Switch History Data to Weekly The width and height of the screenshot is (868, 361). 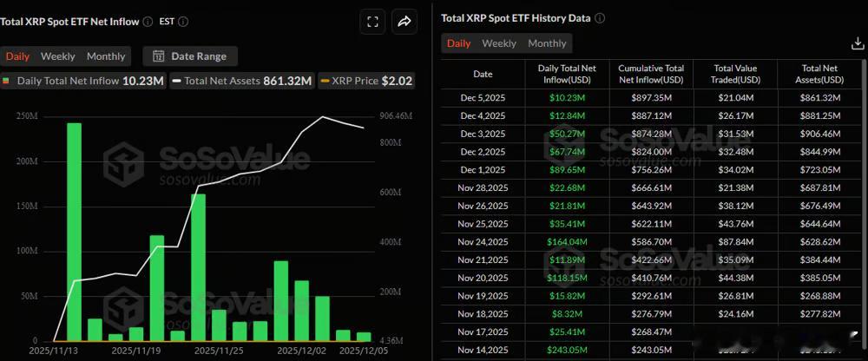[x=499, y=43]
